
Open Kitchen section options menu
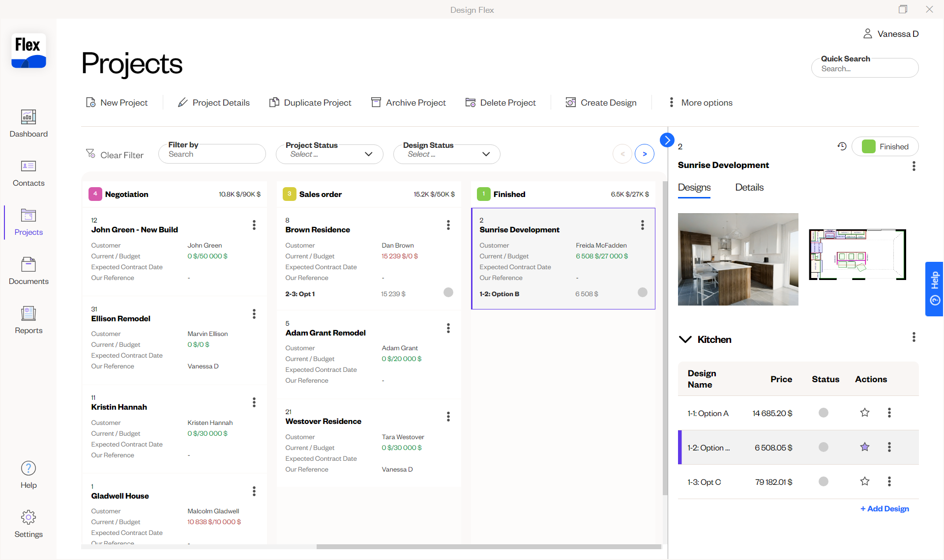[x=914, y=337]
